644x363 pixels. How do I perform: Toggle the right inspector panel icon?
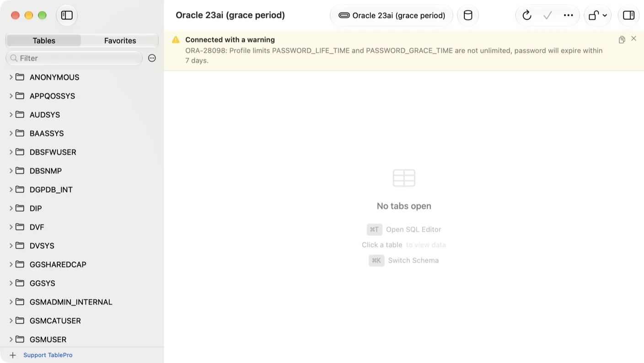629,15
